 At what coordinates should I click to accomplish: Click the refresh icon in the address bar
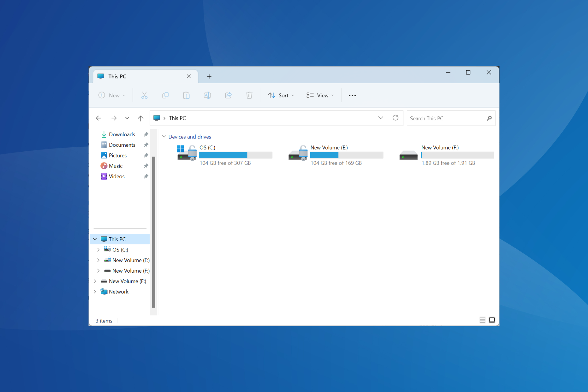tap(395, 118)
